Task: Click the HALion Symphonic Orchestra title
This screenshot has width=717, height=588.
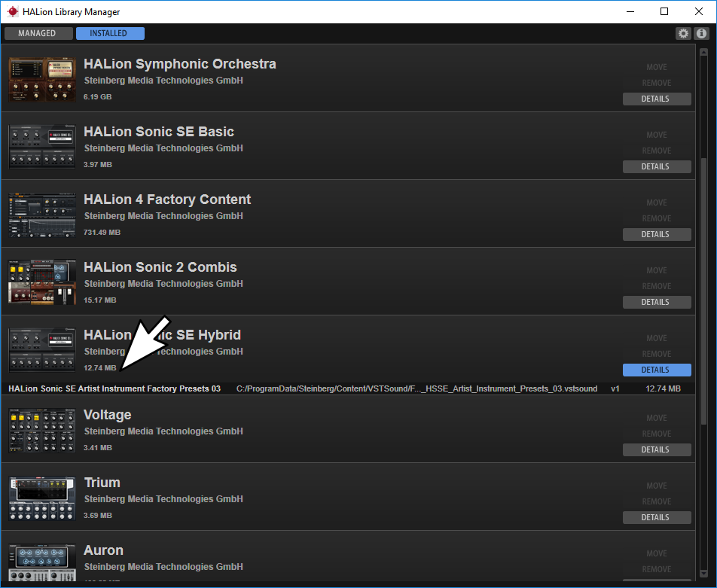Action: pos(180,63)
